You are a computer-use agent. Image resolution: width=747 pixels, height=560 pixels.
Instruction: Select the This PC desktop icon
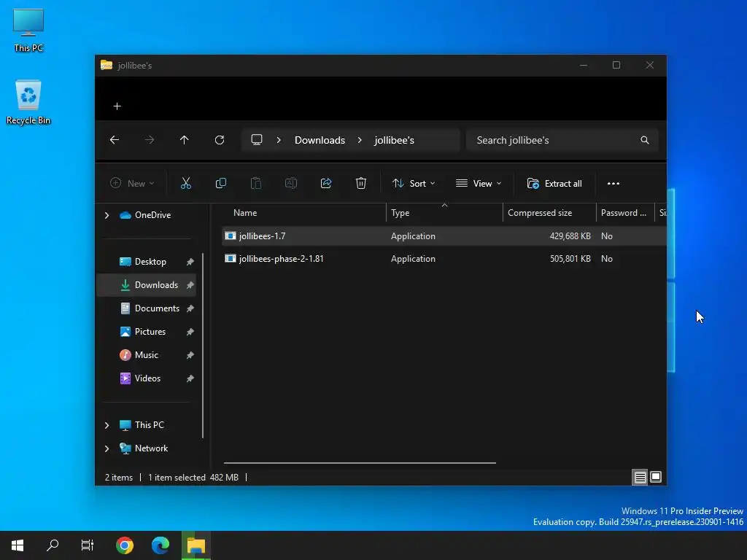coord(28,30)
